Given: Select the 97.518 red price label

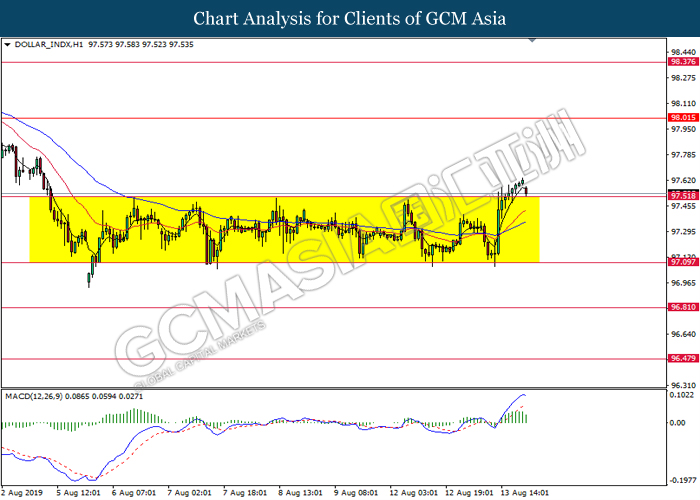Looking at the screenshot, I should click(x=683, y=196).
